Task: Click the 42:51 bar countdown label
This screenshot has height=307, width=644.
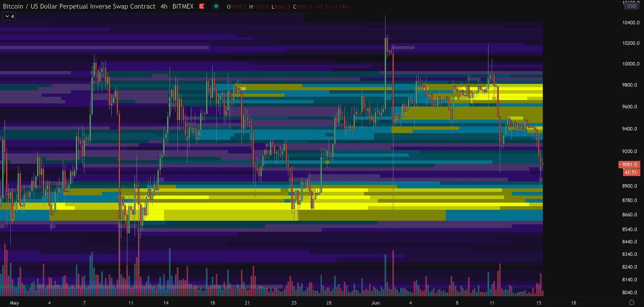Action: coord(631,172)
